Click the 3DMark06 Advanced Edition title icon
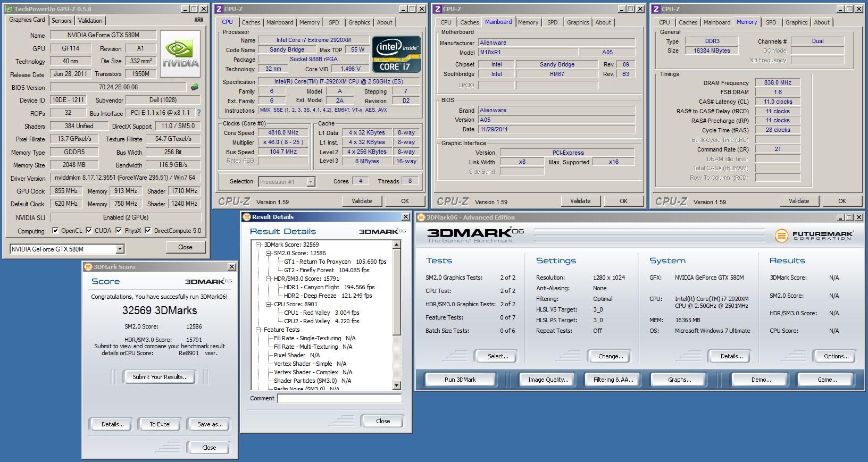 421,217
